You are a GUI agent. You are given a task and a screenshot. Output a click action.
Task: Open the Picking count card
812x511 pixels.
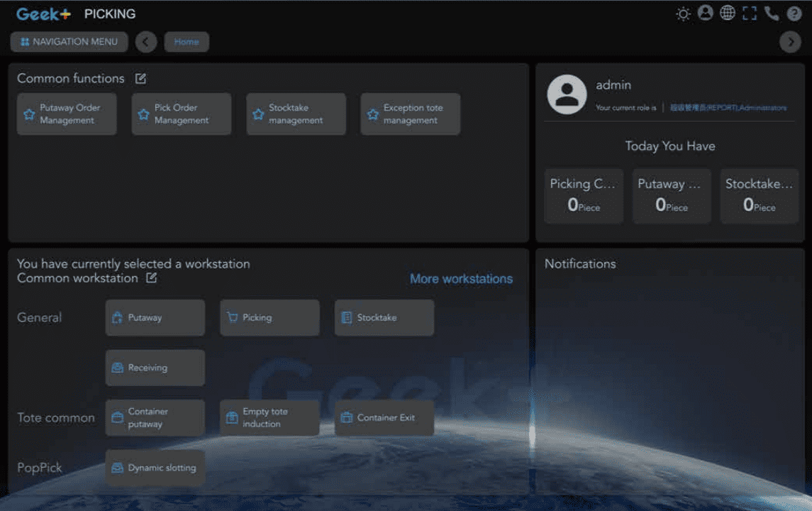(x=583, y=196)
